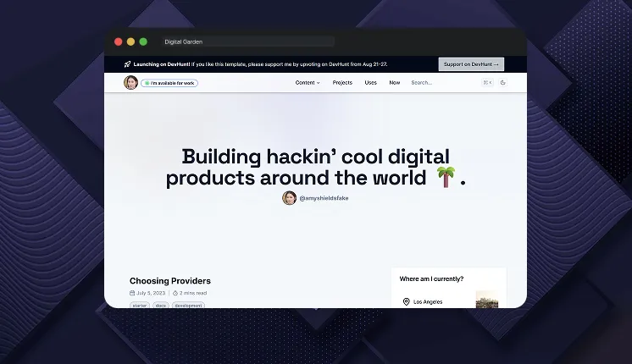Expand the Content dropdown menu
632x364 pixels.
pyautogui.click(x=308, y=83)
